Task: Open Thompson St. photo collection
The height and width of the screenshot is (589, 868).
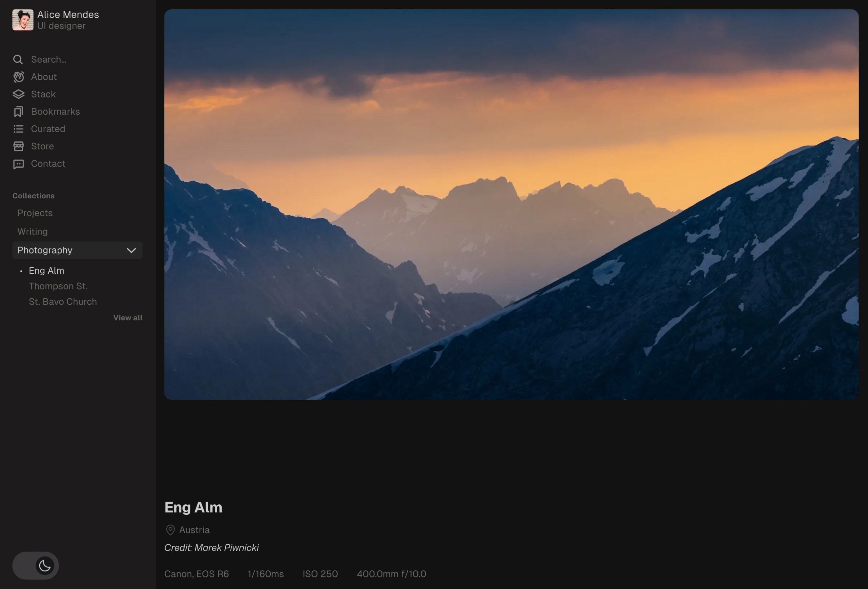Action: [58, 285]
